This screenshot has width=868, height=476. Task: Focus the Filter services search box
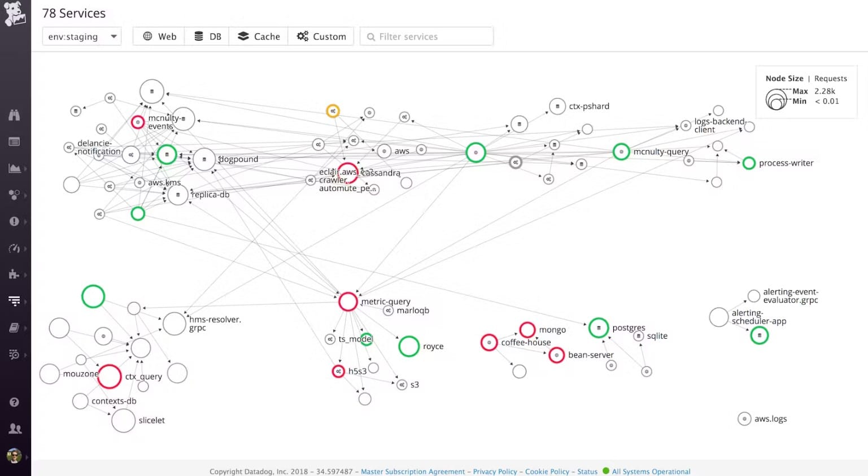click(426, 37)
